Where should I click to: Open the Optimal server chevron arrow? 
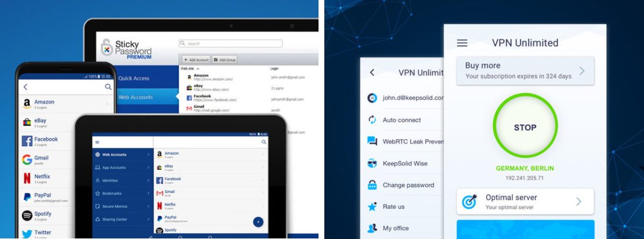click(x=578, y=201)
